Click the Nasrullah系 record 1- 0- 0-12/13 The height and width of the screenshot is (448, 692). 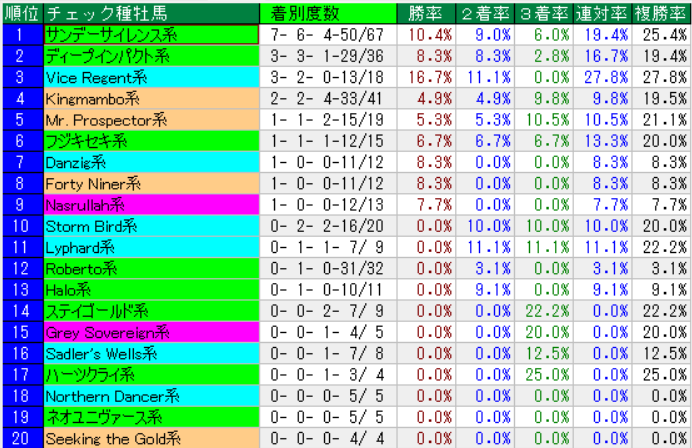[x=327, y=205]
